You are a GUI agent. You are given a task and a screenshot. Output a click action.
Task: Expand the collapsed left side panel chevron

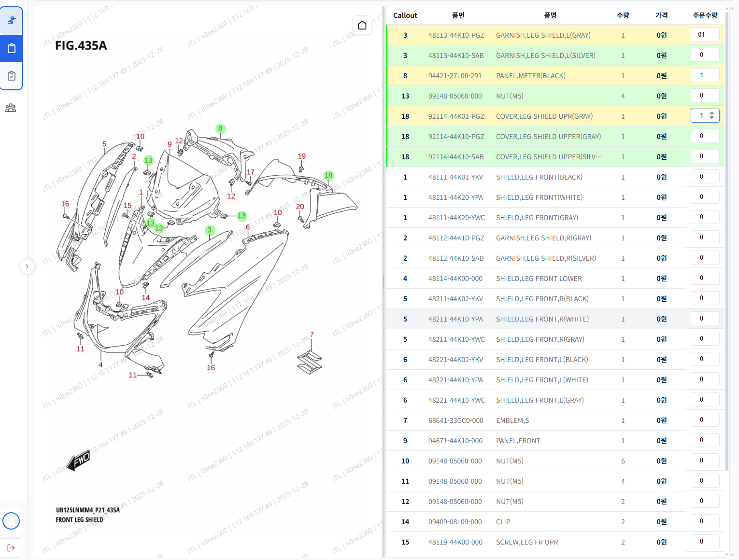(x=27, y=266)
